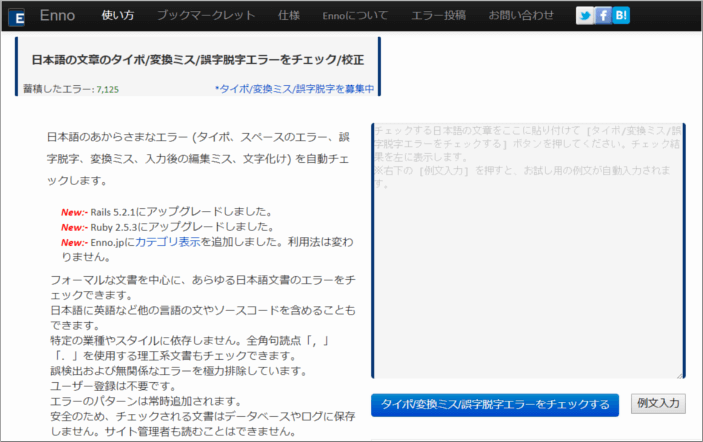Click the accumulated error count 7,125
This screenshot has height=442, width=703.
(108, 89)
